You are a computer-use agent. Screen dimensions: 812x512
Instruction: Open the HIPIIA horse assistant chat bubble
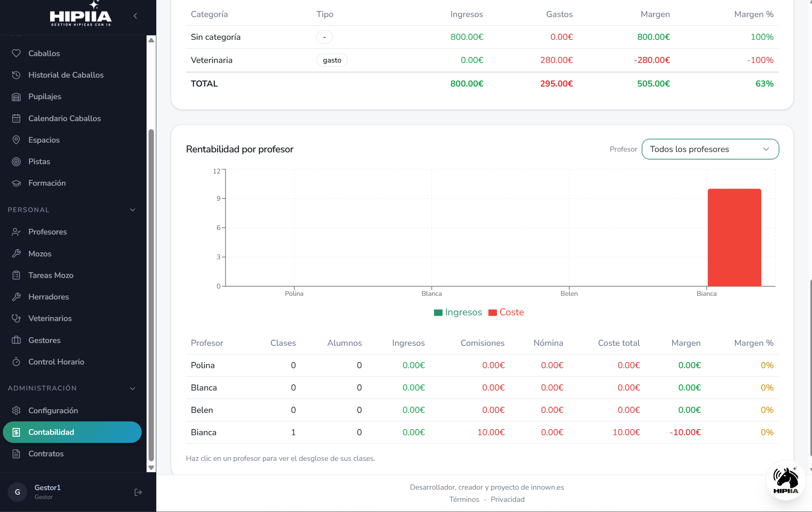coord(786,480)
